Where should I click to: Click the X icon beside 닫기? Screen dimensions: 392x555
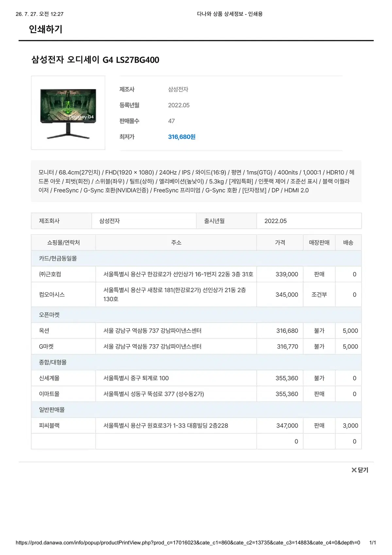click(x=354, y=470)
